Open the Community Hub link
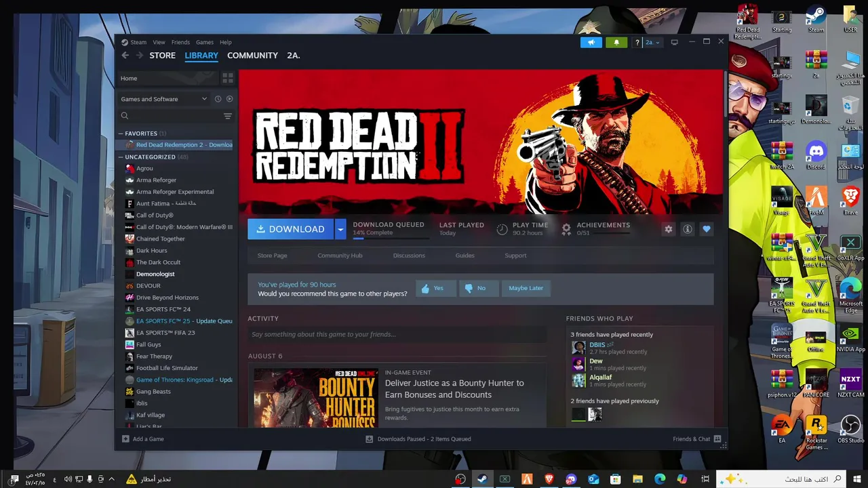The height and width of the screenshot is (488, 868). (x=340, y=256)
